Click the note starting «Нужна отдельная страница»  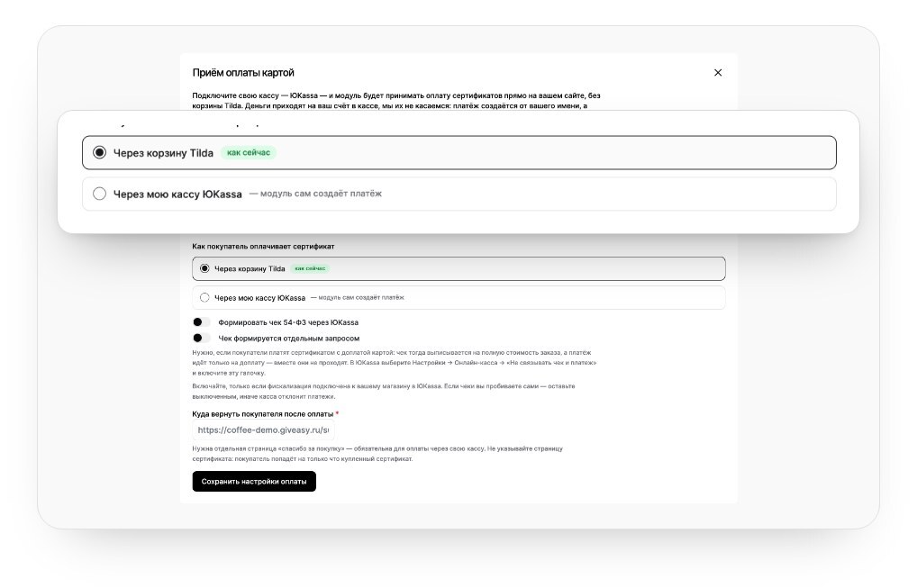point(377,454)
